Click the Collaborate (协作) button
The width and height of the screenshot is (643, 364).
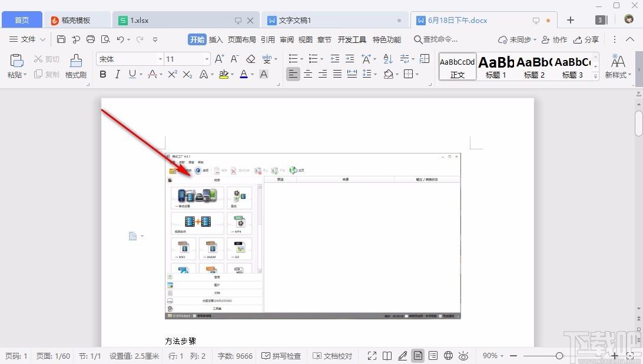[555, 39]
